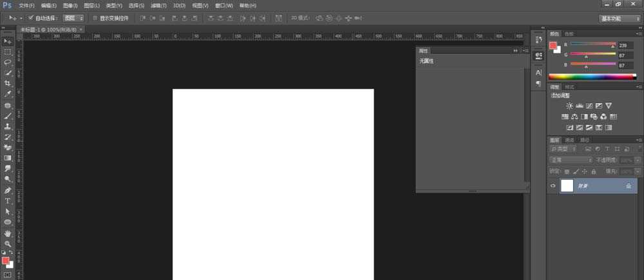Screen dimensions: 644x280
Task: Enable the 显示变换控件 checkbox
Action: [x=95, y=18]
